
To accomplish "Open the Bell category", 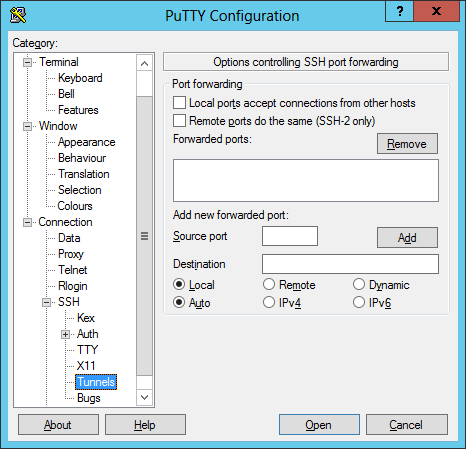I will (66, 94).
